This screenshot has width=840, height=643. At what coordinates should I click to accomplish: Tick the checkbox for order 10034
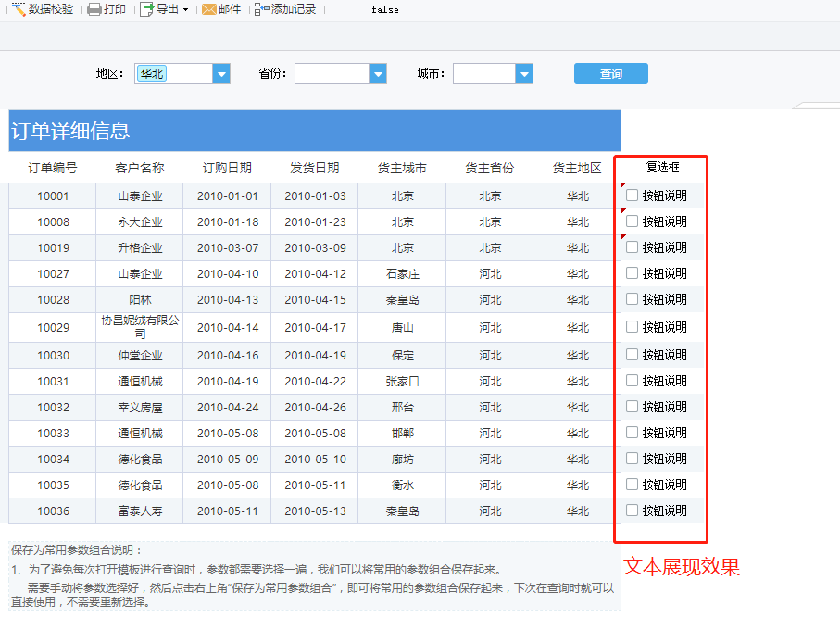[x=633, y=458]
